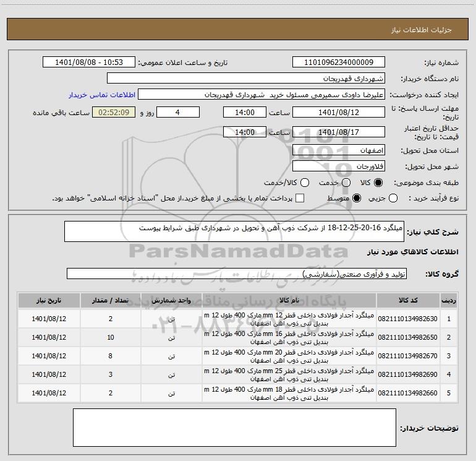Click item code 0821110134982630
This screenshot has height=461, width=476.
[x=408, y=319]
